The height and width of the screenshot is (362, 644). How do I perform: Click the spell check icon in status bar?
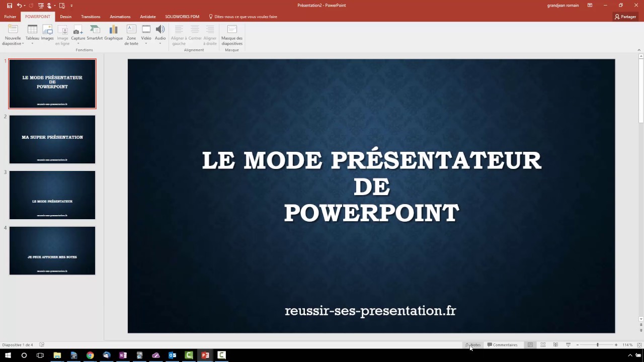[42, 345]
